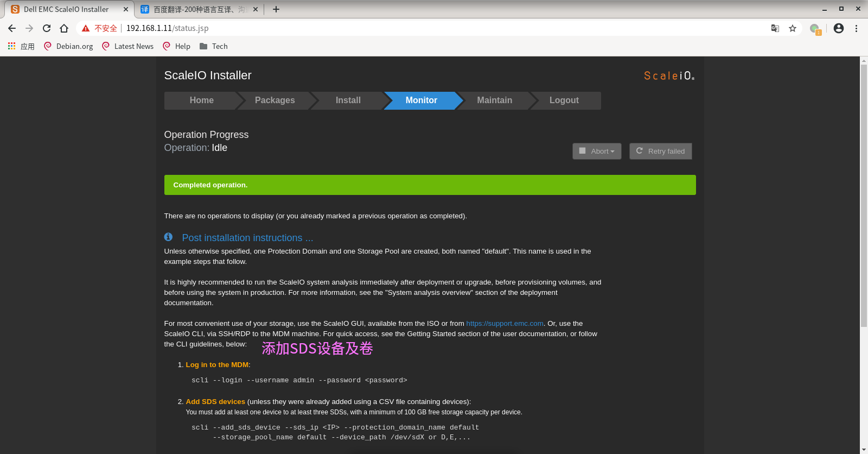The image size is (868, 454).
Task: Click the Log in to the MDM heading
Action: click(x=217, y=365)
